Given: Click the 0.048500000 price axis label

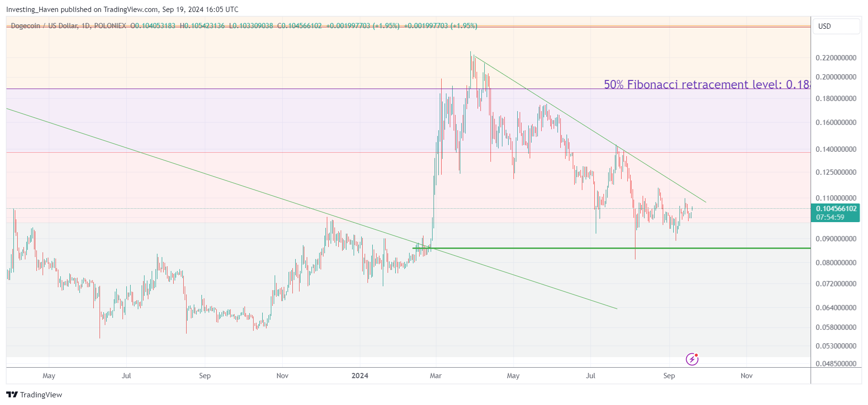Looking at the screenshot, I should point(836,364).
